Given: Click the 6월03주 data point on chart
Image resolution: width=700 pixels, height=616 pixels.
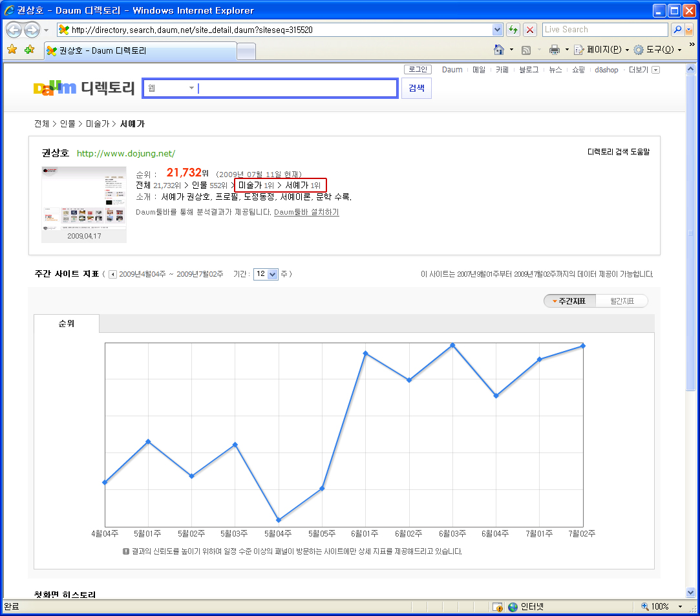Looking at the screenshot, I should [x=452, y=345].
